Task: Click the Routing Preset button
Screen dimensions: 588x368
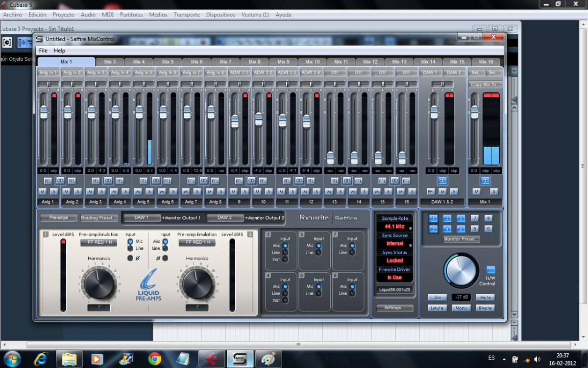Action: [98, 218]
